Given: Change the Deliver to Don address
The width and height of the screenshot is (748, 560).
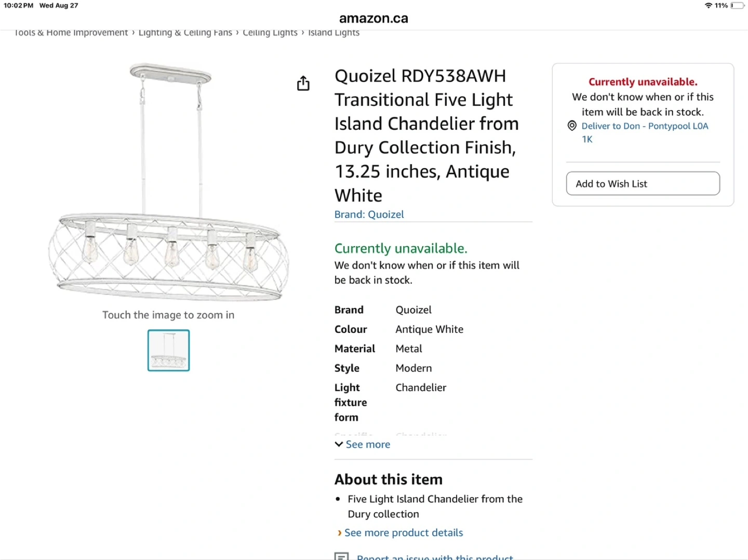Looking at the screenshot, I should (x=644, y=126).
